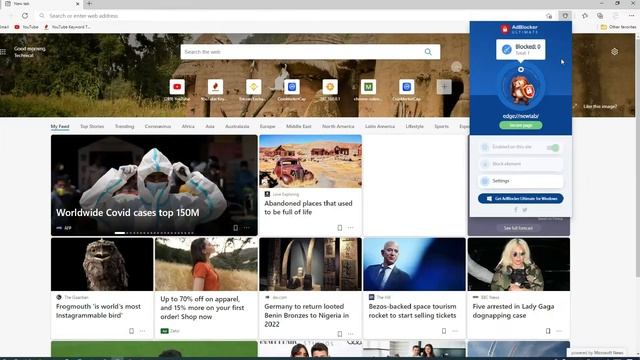Open the browser Settings and more menu
The image size is (640, 360).
(631, 16)
